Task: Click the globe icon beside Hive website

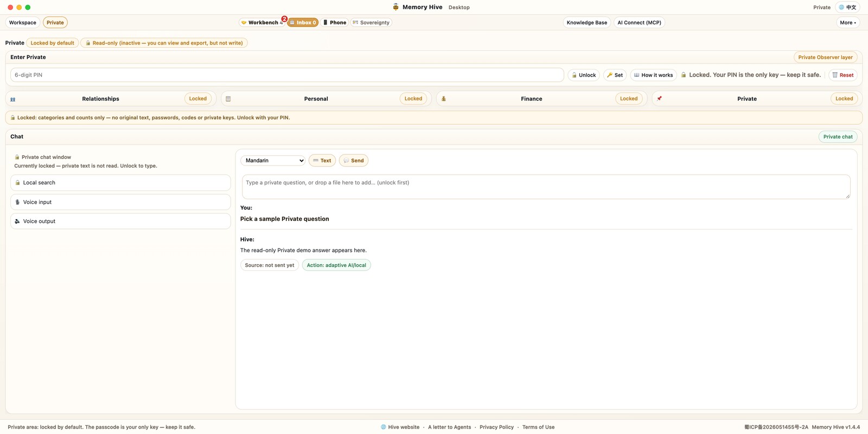Action: pos(384,427)
